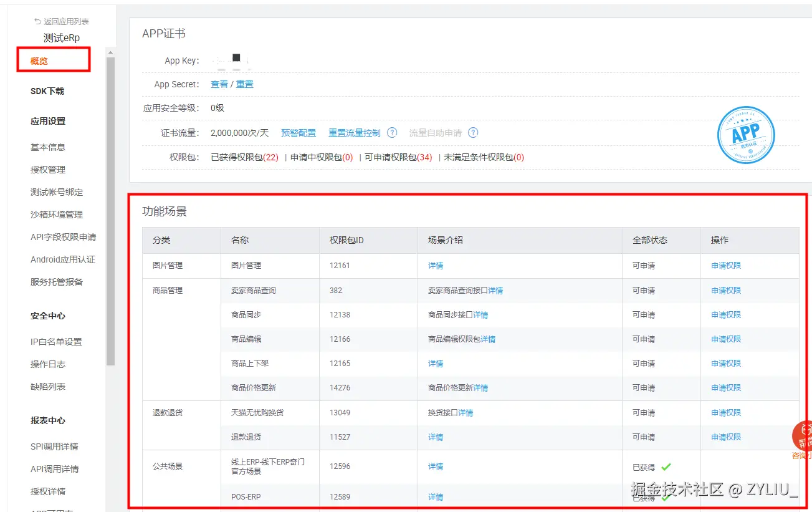
Task: Click 申请权限 for 天猫无忧购换货
Action: (x=726, y=413)
